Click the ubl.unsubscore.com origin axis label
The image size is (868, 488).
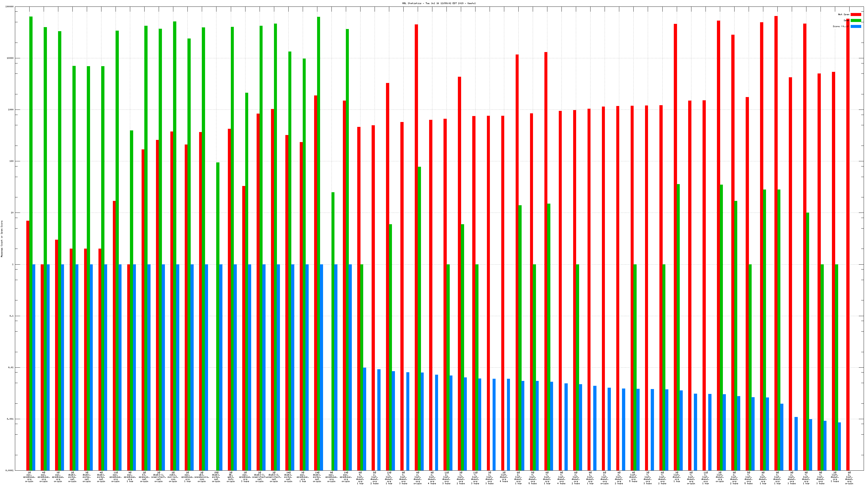(x=202, y=477)
